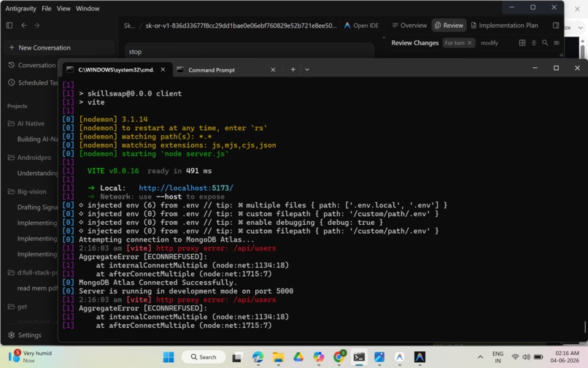Open the list options icon in Review Changes
Viewport: 588px width, 368px height.
point(557,43)
